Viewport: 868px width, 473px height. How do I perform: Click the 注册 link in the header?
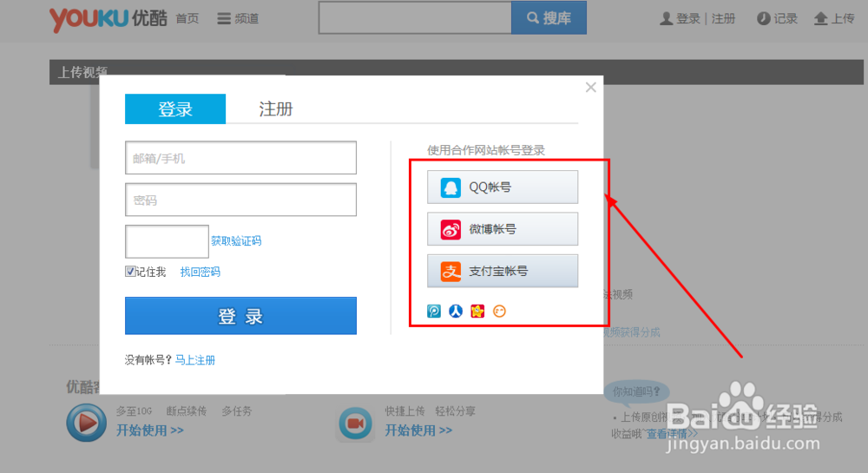pyautogui.click(x=723, y=19)
